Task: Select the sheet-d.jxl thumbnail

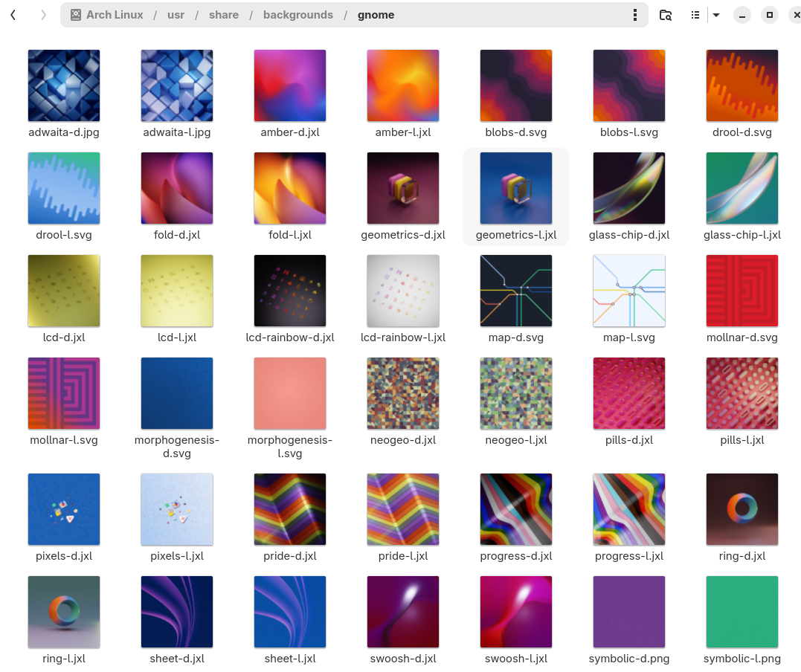Action: [177, 612]
